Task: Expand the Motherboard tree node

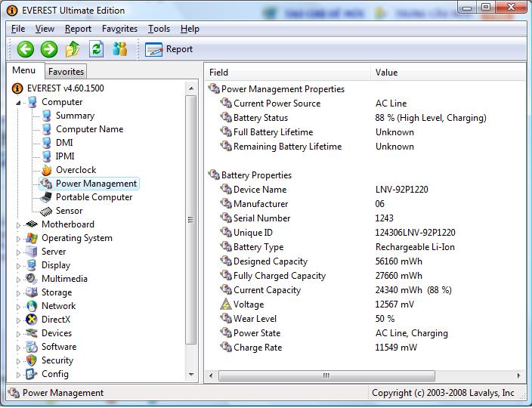Action: click(20, 224)
